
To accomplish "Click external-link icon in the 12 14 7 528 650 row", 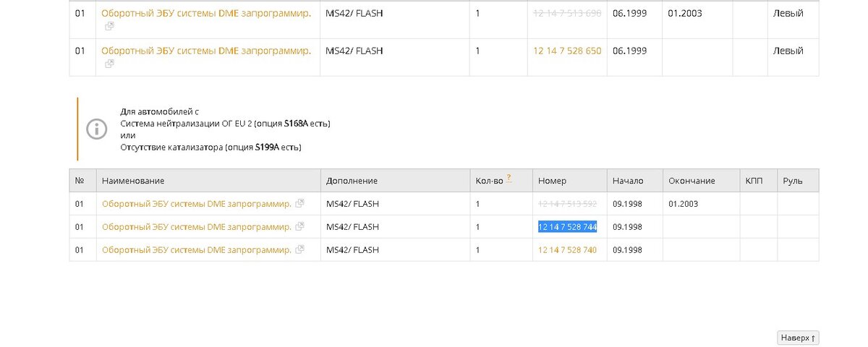I will [109, 64].
